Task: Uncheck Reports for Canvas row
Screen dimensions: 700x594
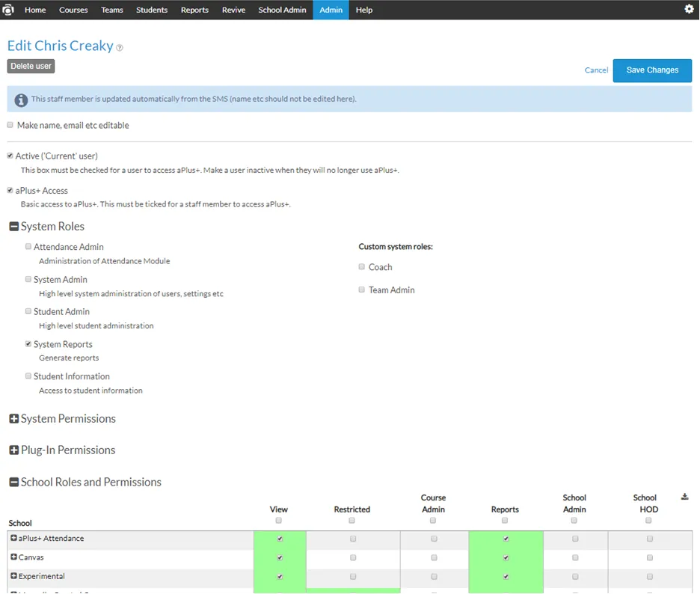Action: [x=506, y=557]
